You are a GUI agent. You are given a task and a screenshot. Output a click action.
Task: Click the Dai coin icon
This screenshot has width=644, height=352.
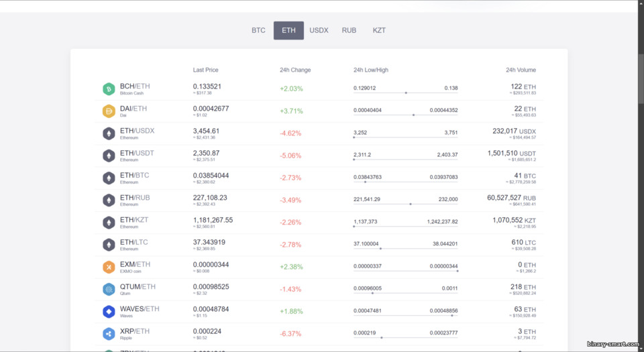[x=109, y=111]
